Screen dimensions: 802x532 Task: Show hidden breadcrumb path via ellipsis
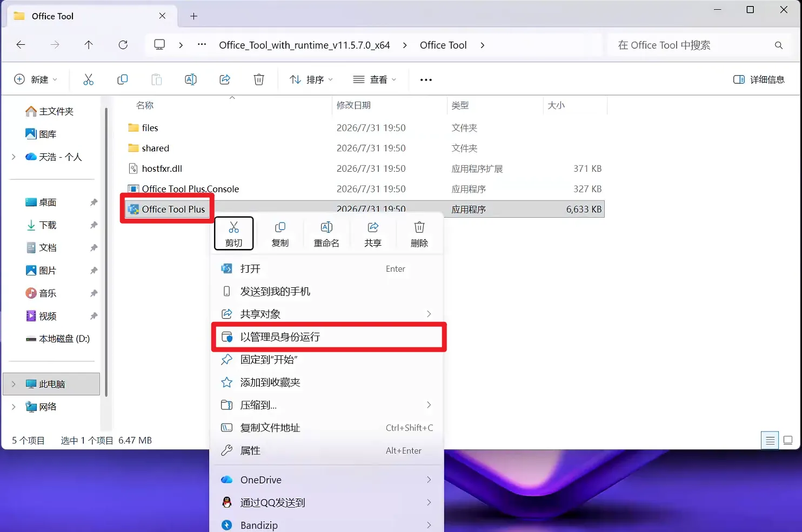click(202, 45)
